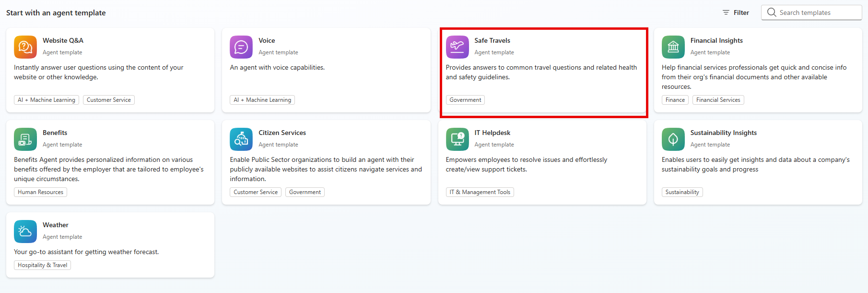Open the IT Helpdesk template title
The width and height of the screenshot is (868, 293).
pos(492,133)
